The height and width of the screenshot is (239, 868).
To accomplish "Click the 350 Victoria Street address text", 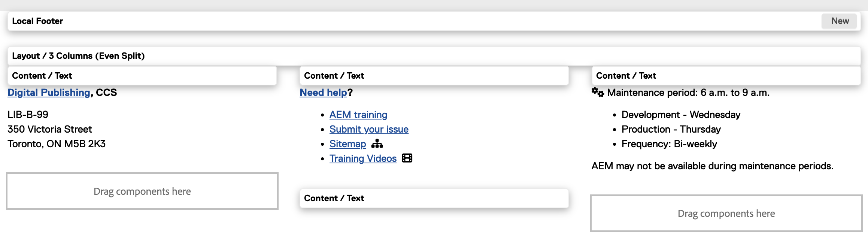I will 49,129.
